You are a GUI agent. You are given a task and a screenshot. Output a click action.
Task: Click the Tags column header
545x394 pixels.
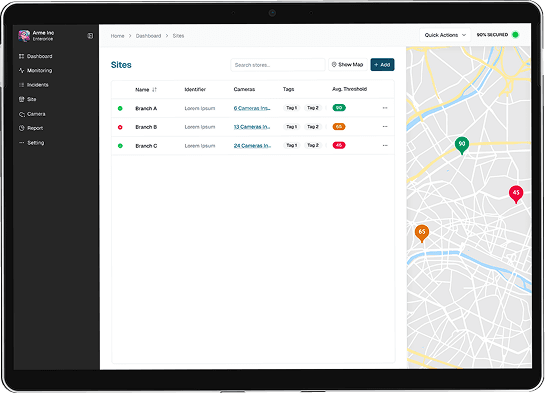click(288, 90)
